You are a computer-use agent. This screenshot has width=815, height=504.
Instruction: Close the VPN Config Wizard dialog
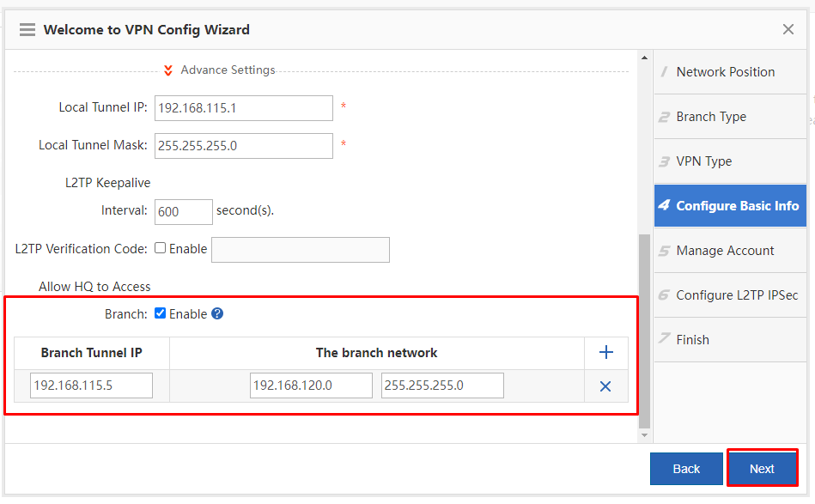pyautogui.click(x=788, y=29)
